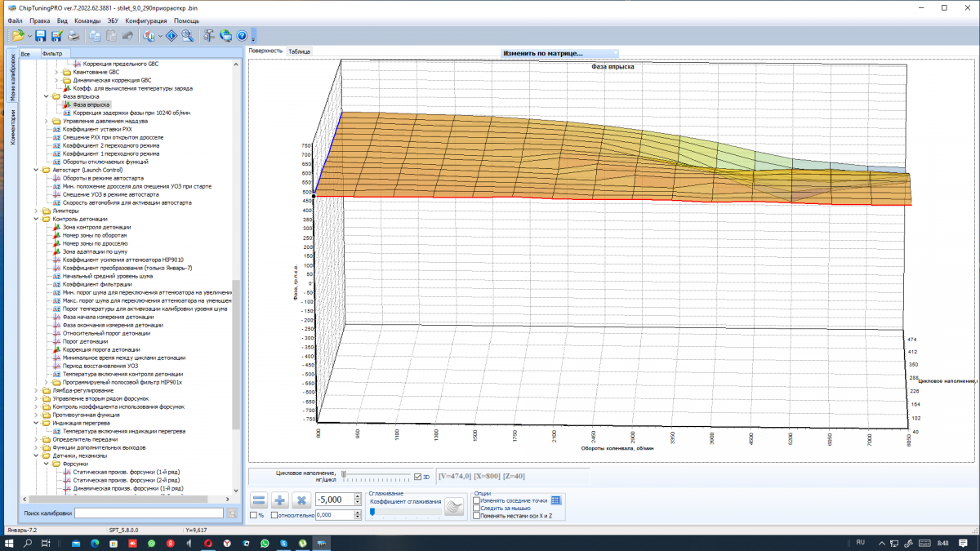
Task: Click the blue question mark help icon
Action: click(x=242, y=35)
